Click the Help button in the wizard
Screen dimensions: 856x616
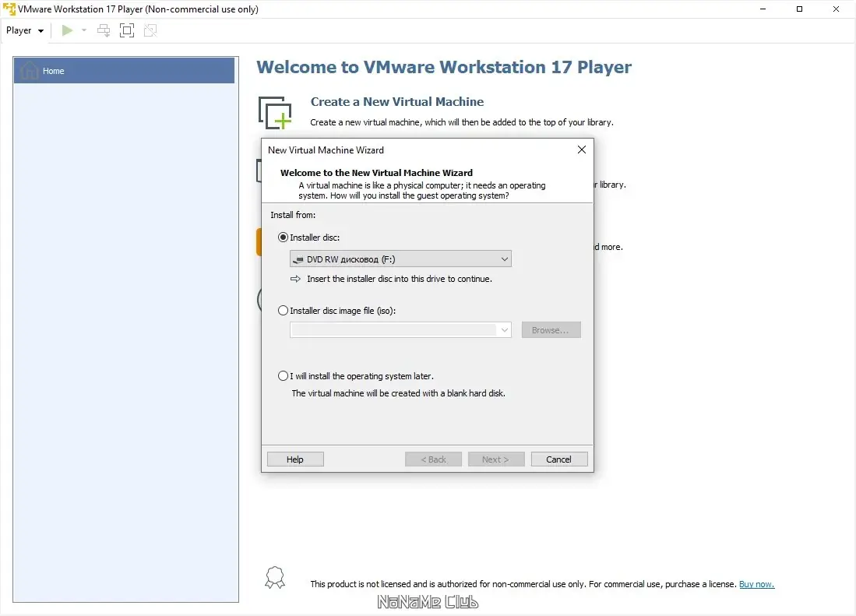click(x=295, y=459)
